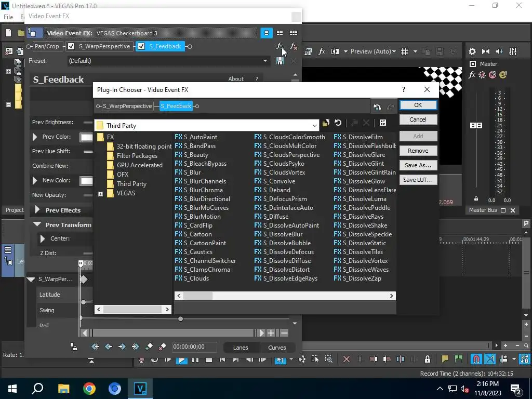The height and width of the screenshot is (399, 532).
Task: Open the Preview (Auto) quality dropdown
Action: pyautogui.click(x=394, y=51)
